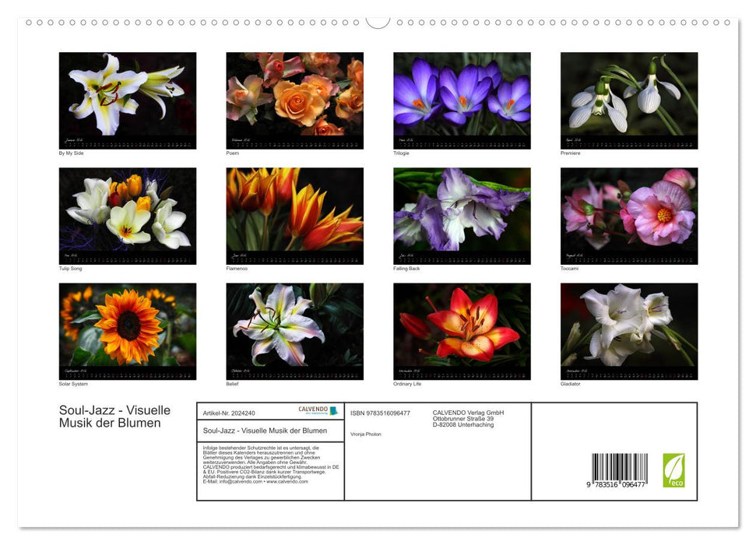This screenshot has height=545, width=756.
Task: Click the "Tulip Song" month preview
Action: [x=127, y=215]
